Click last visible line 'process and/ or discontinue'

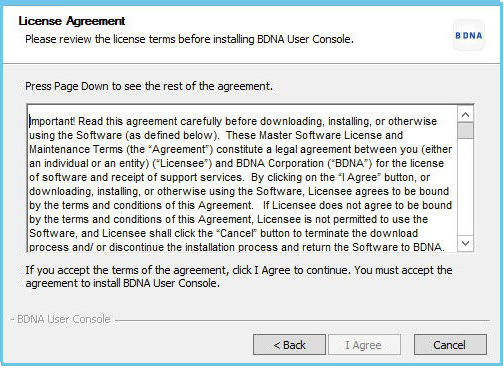pos(237,247)
